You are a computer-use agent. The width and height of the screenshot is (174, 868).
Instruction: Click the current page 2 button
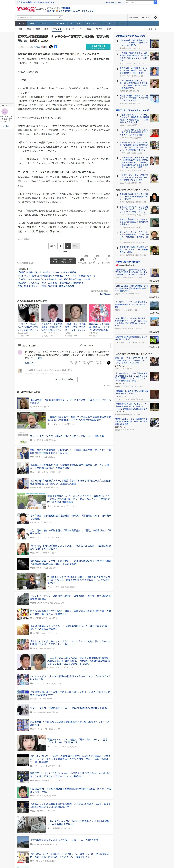tap(68, 246)
